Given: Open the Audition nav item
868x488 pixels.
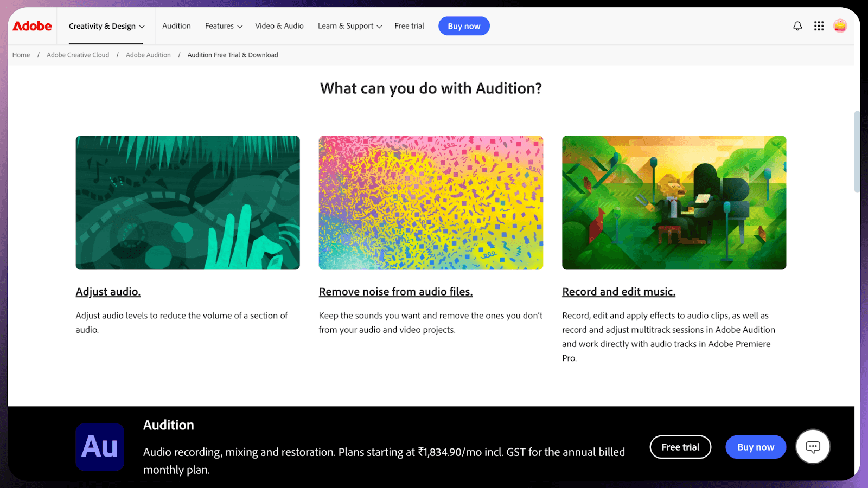Looking at the screenshot, I should 176,26.
